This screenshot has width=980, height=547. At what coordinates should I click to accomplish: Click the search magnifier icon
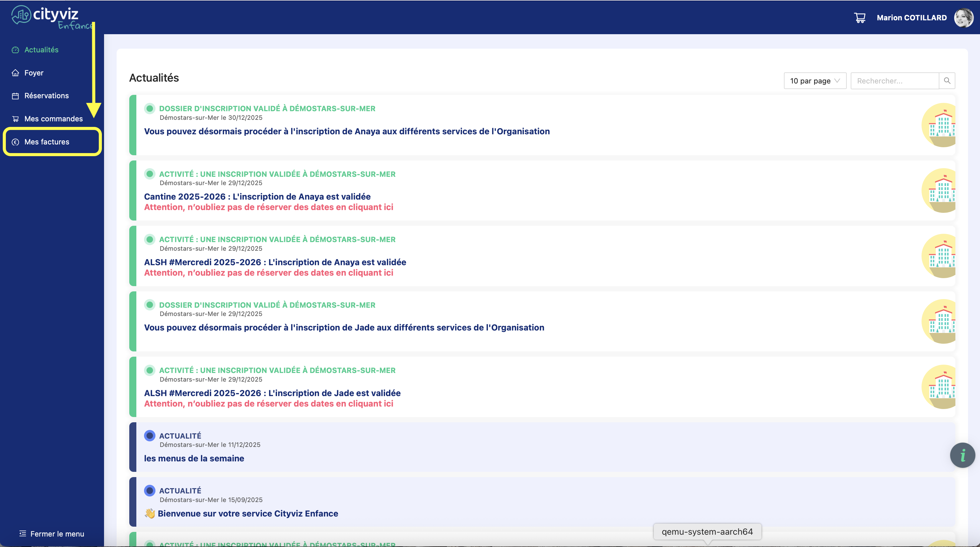[x=947, y=81]
